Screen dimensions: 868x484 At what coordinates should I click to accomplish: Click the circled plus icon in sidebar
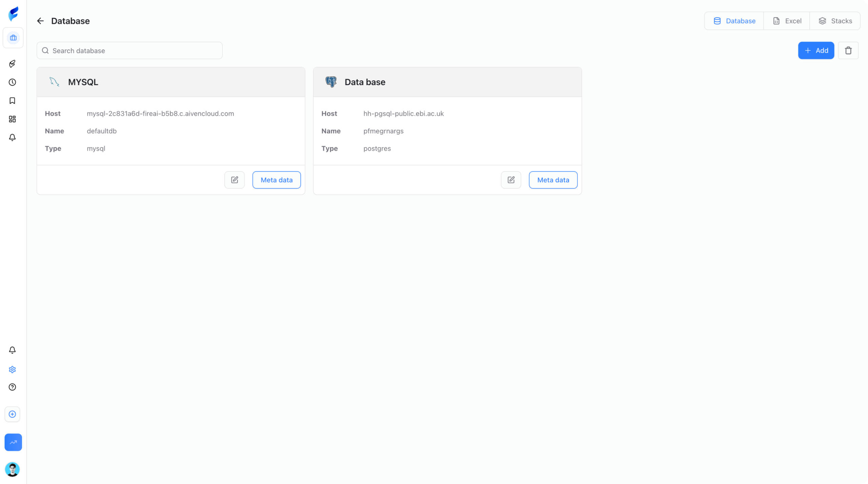tap(13, 414)
